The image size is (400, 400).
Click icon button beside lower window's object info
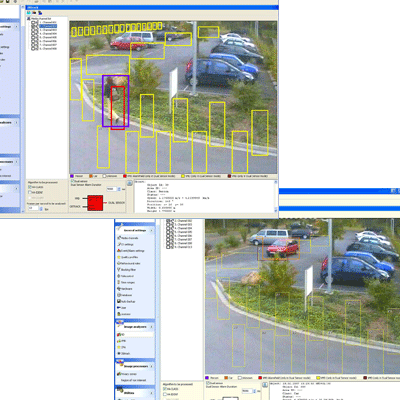pos(265,385)
